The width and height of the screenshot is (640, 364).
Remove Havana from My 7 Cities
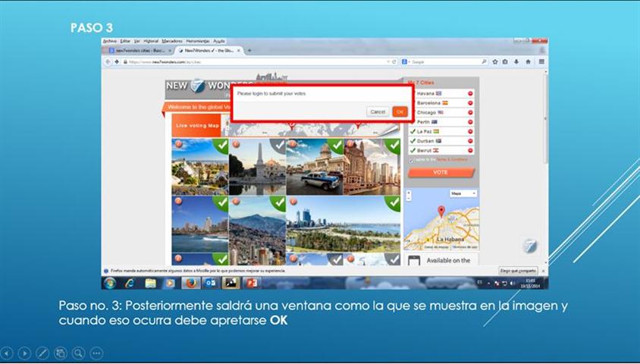[x=470, y=93]
